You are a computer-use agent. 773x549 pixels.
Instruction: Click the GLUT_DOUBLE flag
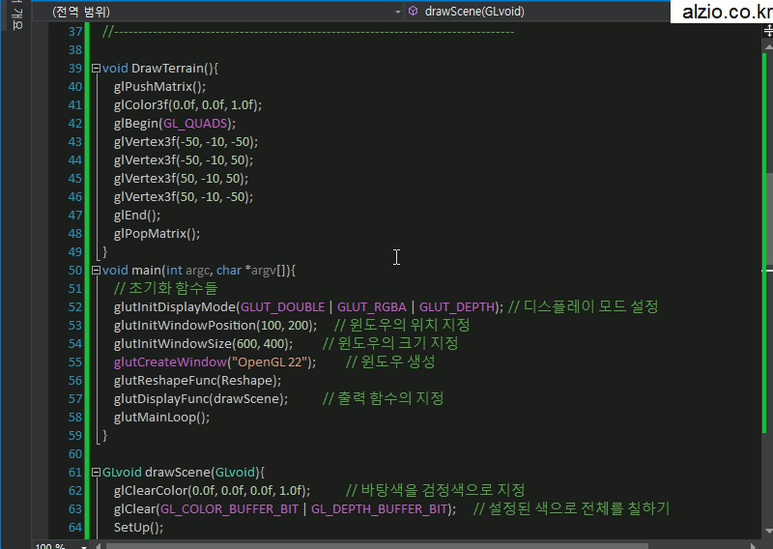(x=282, y=307)
